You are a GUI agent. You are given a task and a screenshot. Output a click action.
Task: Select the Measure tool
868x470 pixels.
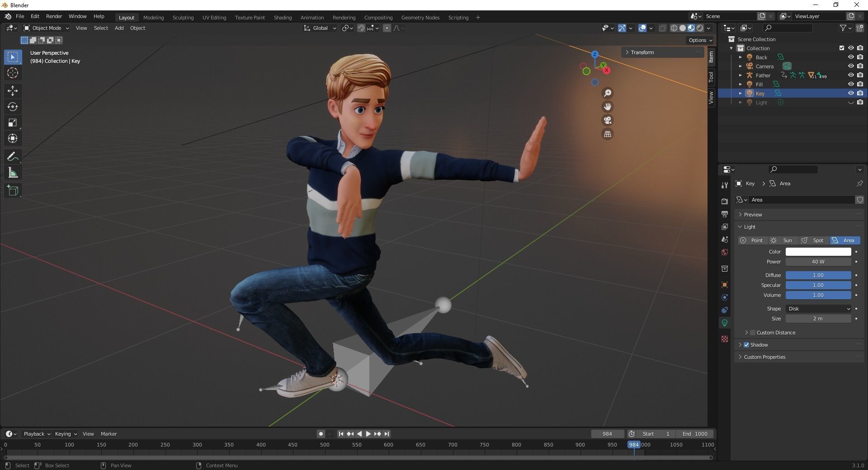click(13, 173)
